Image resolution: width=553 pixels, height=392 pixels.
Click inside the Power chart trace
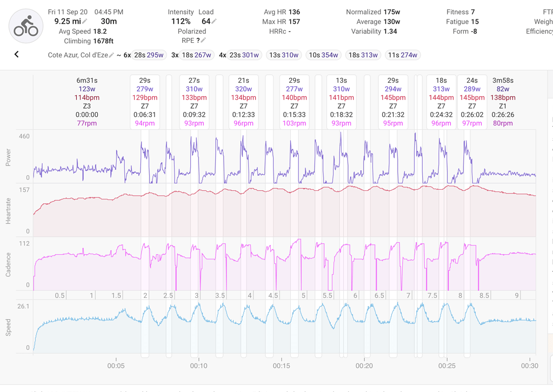point(270,157)
